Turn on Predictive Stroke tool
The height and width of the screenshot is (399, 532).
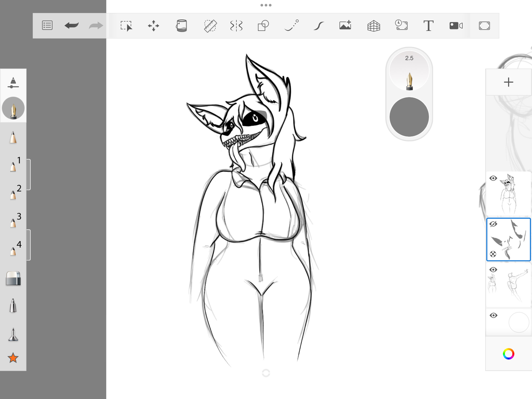[292, 26]
